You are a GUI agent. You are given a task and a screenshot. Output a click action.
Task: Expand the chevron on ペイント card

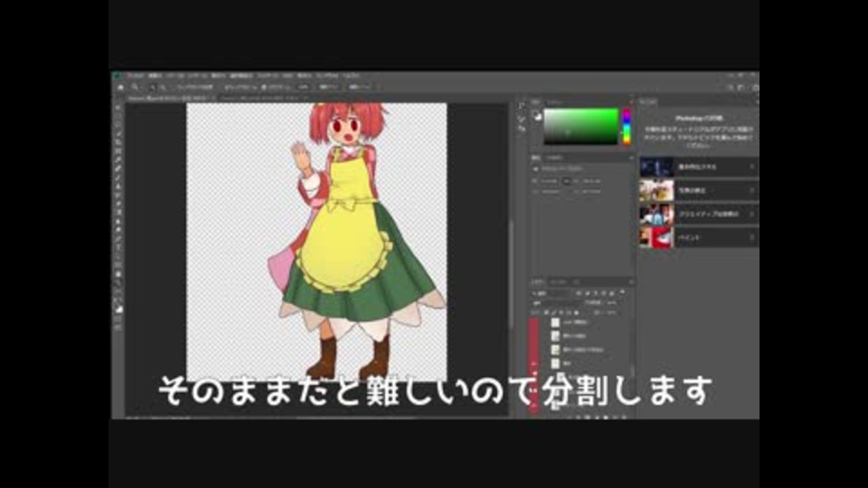pyautogui.click(x=751, y=238)
